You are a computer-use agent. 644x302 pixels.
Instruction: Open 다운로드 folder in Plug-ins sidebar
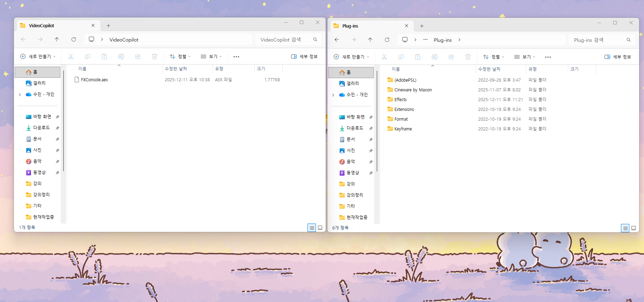[355, 128]
